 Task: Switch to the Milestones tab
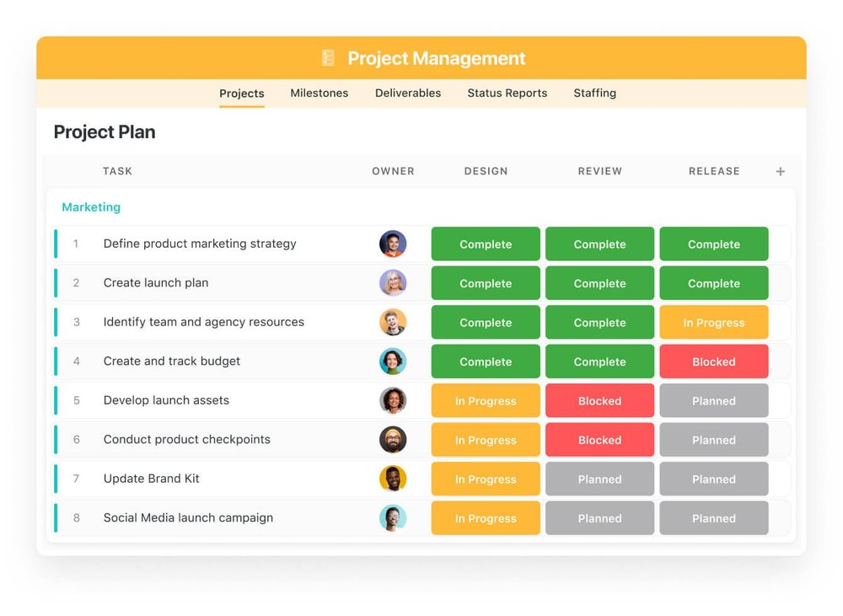(319, 93)
